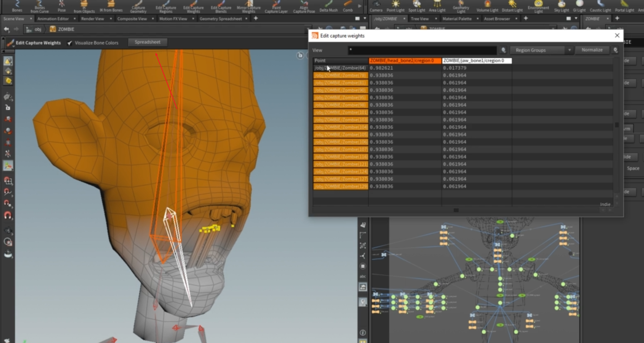Add a Spot Light from shelf
644x343 pixels.
(417, 6)
